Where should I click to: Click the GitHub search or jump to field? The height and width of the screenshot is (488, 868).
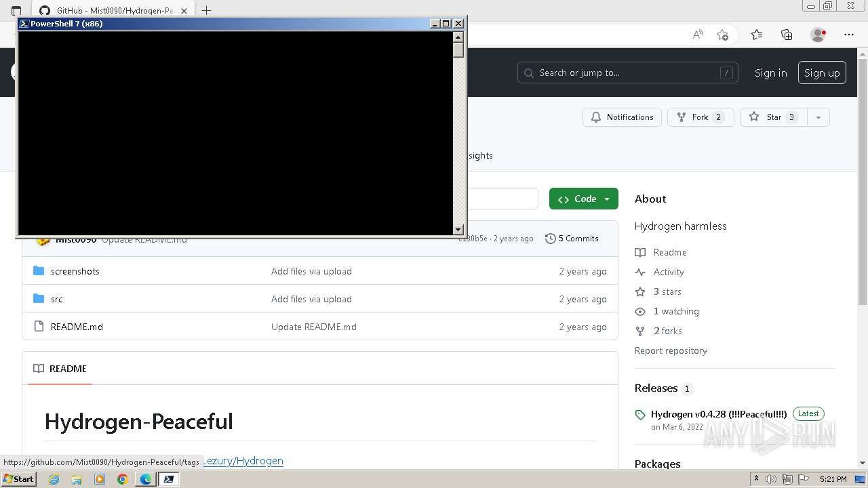point(628,73)
